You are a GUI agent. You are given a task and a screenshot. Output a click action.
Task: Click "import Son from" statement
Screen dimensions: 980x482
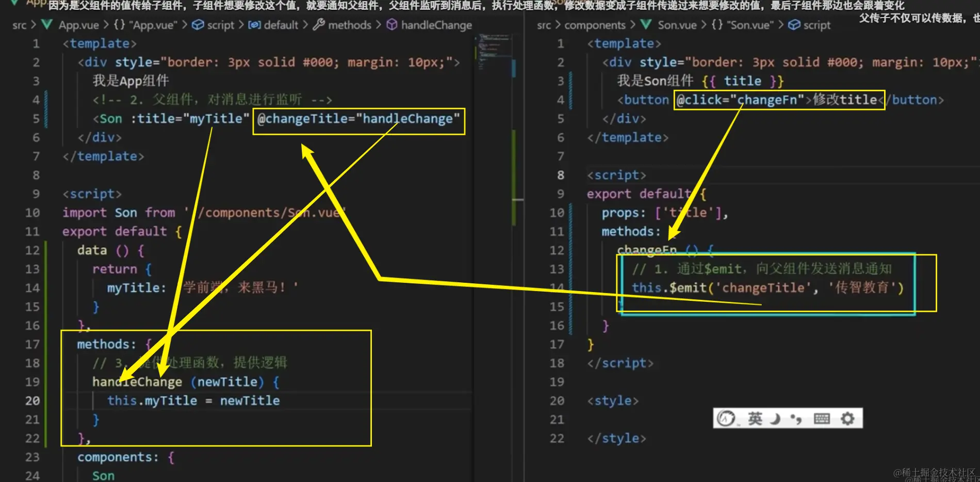[119, 213]
